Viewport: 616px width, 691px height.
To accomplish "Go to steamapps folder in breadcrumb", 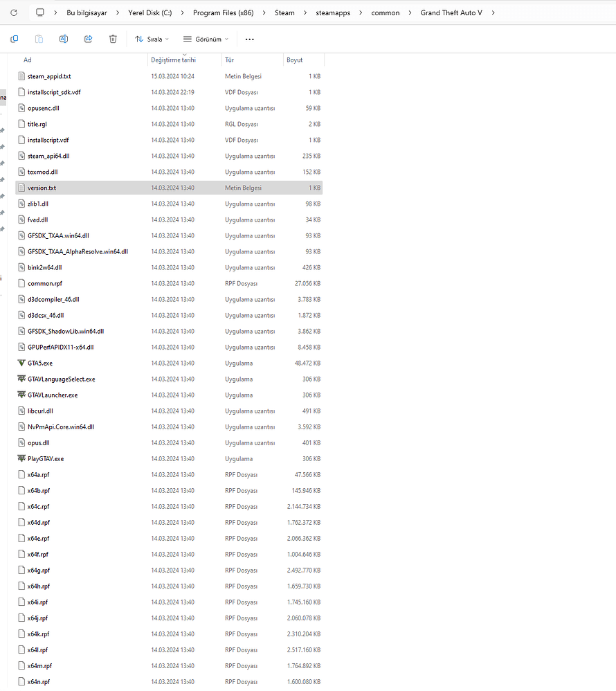I will click(333, 12).
